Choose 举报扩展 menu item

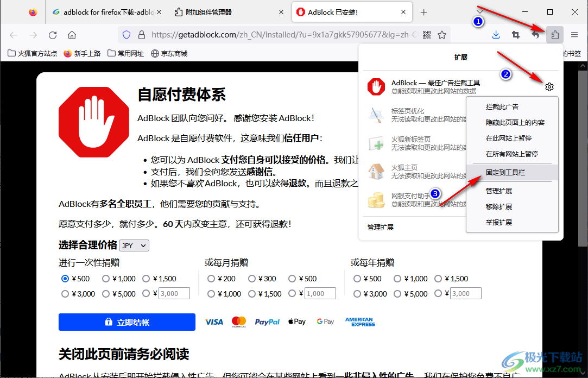[x=512, y=222]
